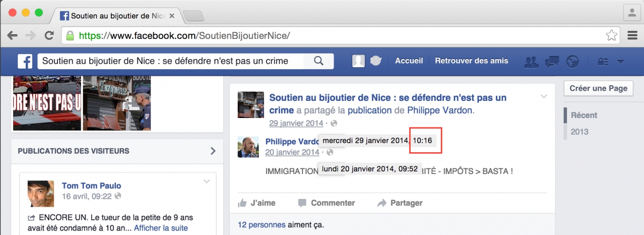The image size is (644, 235).
Task: Open Tom Tom Paulo profile link
Action: tap(92, 186)
